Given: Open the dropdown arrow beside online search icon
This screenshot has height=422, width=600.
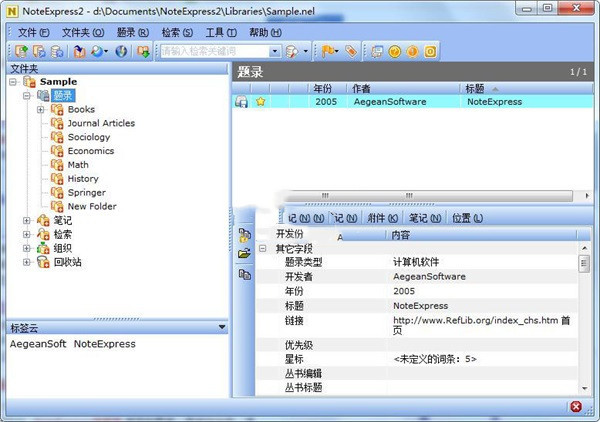Looking at the screenshot, I should (x=106, y=51).
